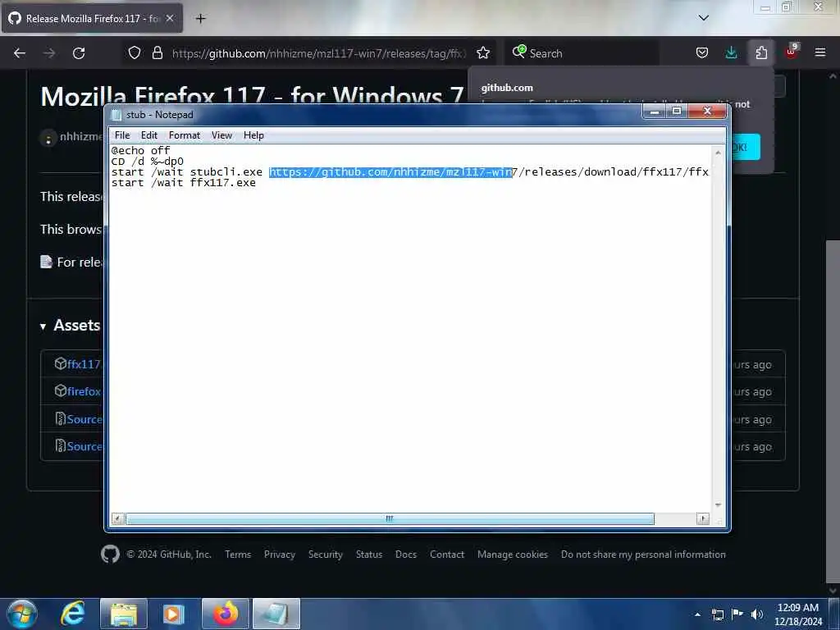
Task: Close the Release Mozilla Firefox 117 tab
Action: (x=170, y=18)
